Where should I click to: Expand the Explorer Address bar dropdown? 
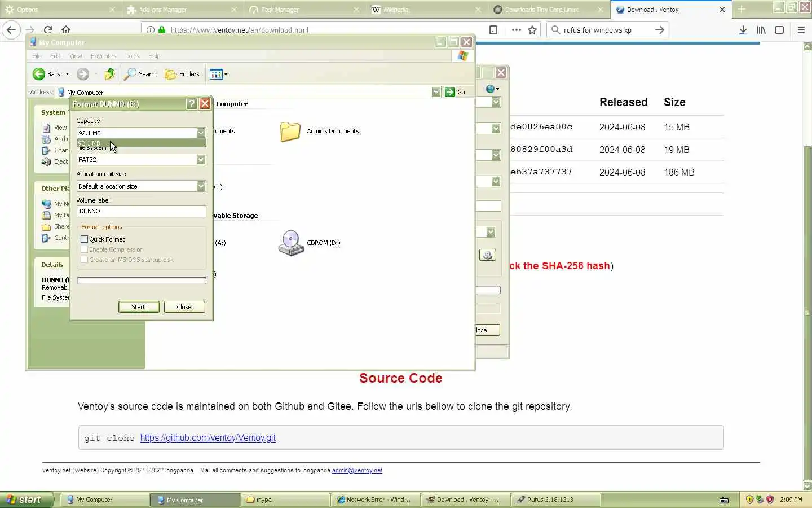436,92
